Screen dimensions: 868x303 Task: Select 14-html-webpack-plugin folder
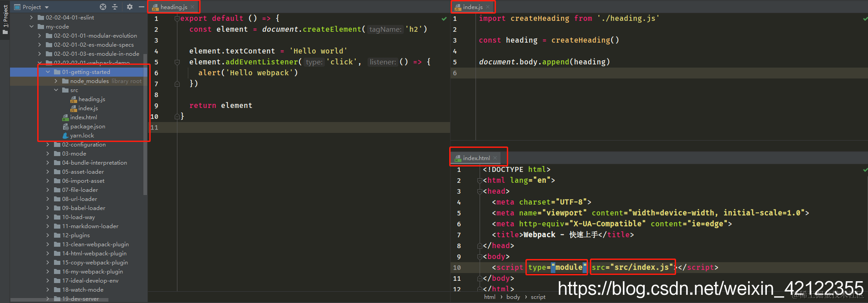(x=94, y=253)
